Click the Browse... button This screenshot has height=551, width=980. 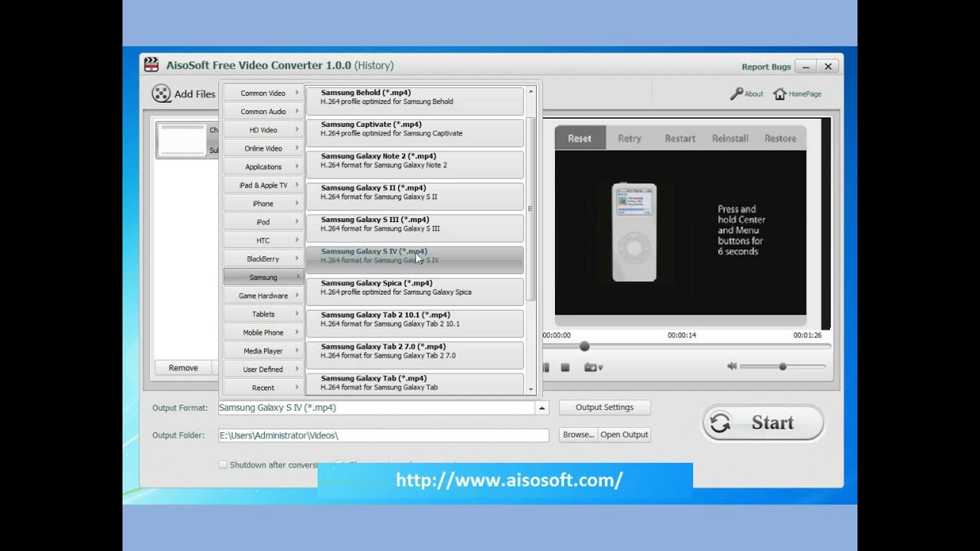coord(578,435)
